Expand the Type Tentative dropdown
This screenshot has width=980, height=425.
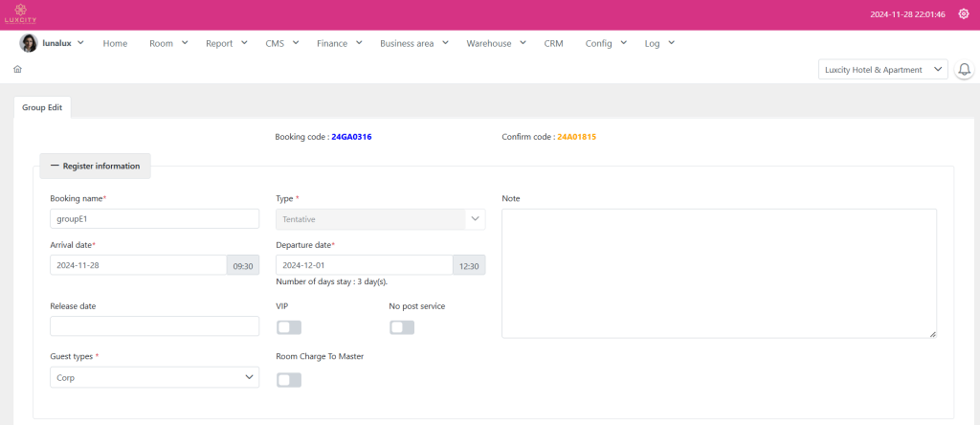380,219
